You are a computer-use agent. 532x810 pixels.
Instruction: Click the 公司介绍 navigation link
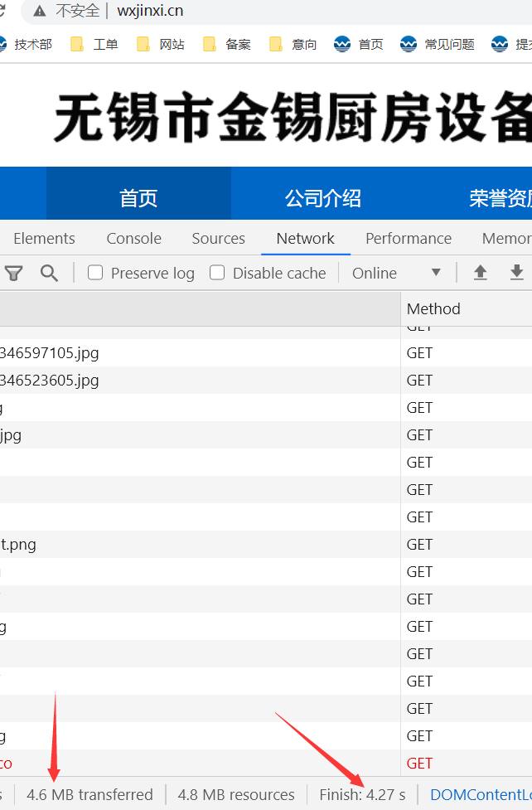(x=323, y=198)
